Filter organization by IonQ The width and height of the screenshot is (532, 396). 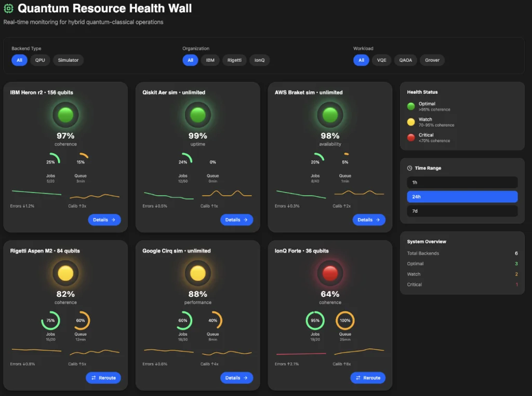tap(259, 60)
